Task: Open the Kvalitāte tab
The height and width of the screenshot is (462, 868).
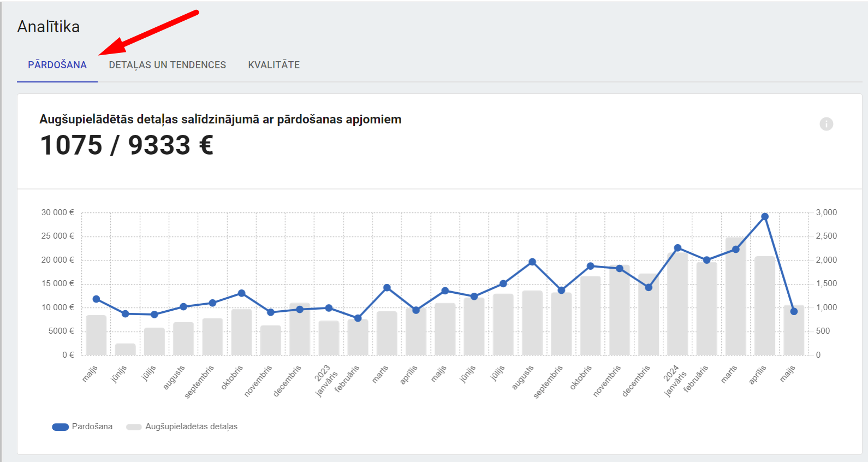Action: pos(274,65)
